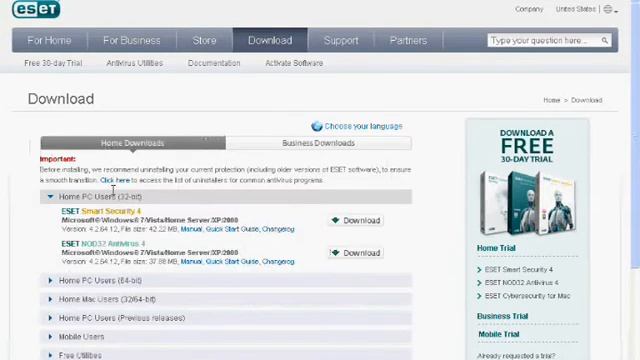This screenshot has height=360, width=640.
Task: Open the For Business menu
Action: coord(132,40)
